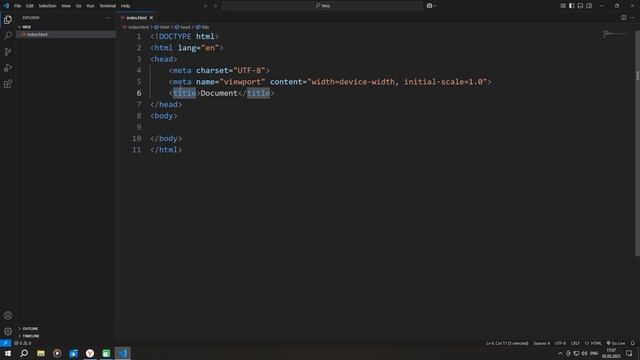The height and width of the screenshot is (360, 640).
Task: Click the errors and warnings status indicator
Action: (23, 343)
